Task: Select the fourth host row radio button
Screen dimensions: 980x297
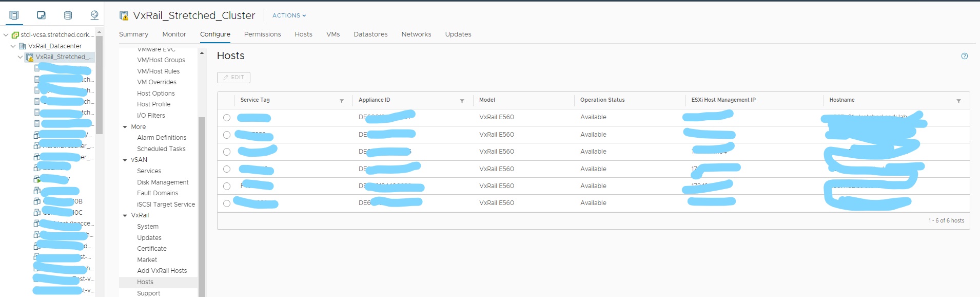Action: [x=227, y=169]
